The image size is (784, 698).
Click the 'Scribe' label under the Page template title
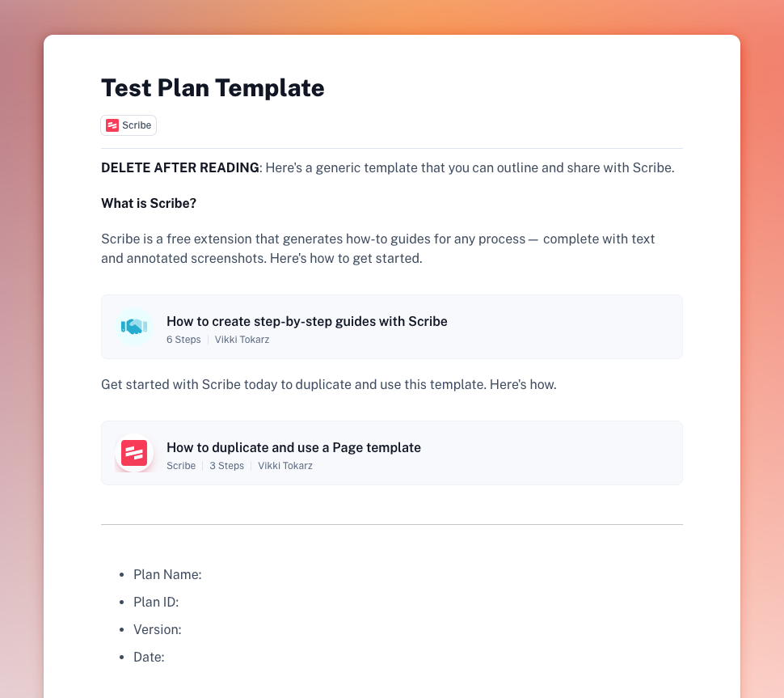coord(181,465)
